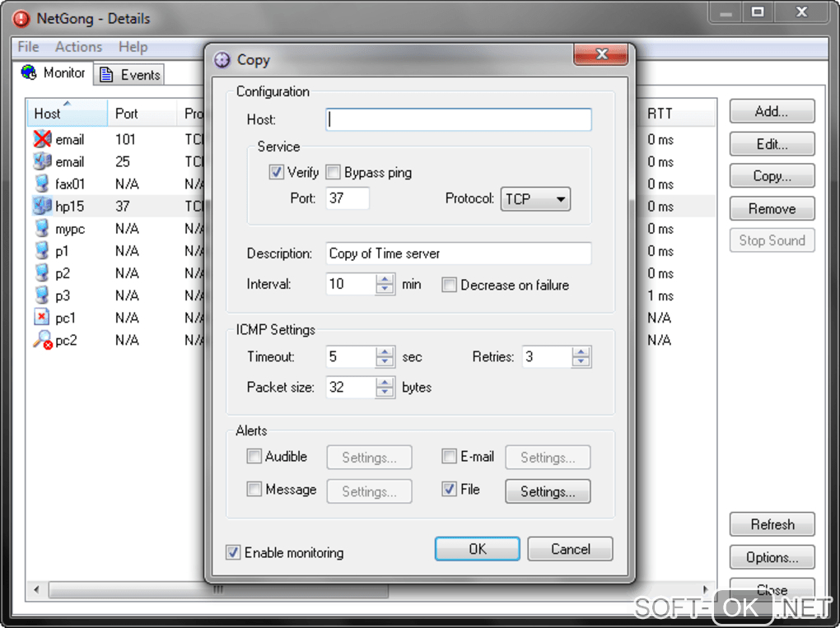840x628 pixels.
Task: Sort by RTT column header
Action: click(x=678, y=114)
